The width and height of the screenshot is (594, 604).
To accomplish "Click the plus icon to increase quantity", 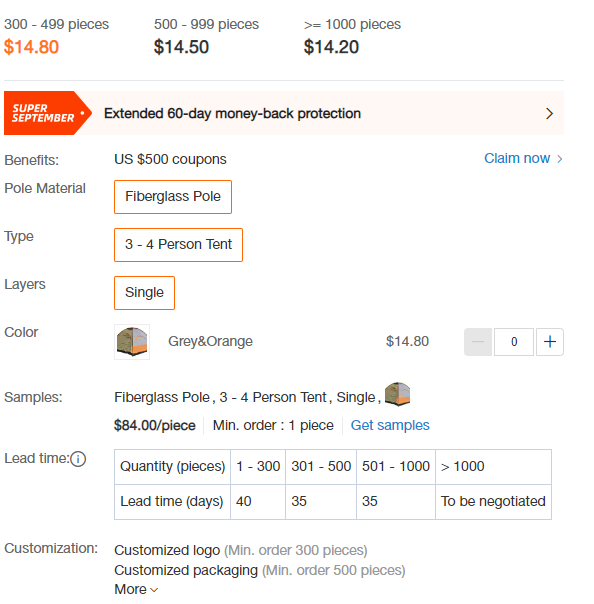I will [550, 342].
